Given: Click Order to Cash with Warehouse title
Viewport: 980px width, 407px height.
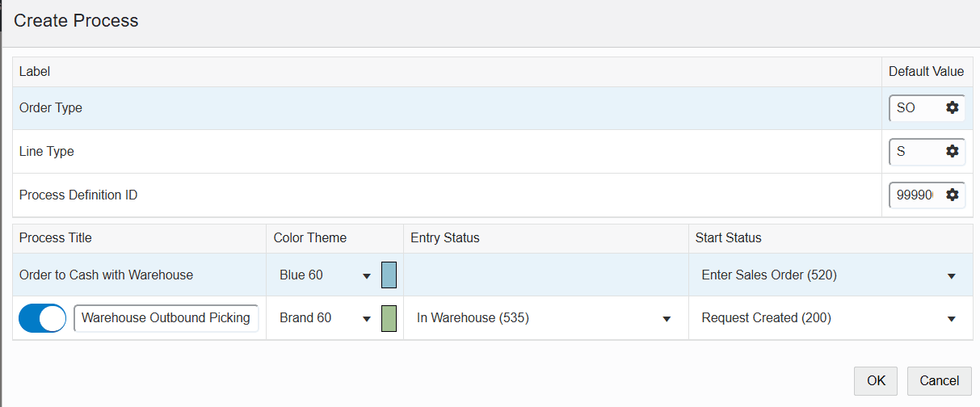Looking at the screenshot, I should tap(106, 275).
